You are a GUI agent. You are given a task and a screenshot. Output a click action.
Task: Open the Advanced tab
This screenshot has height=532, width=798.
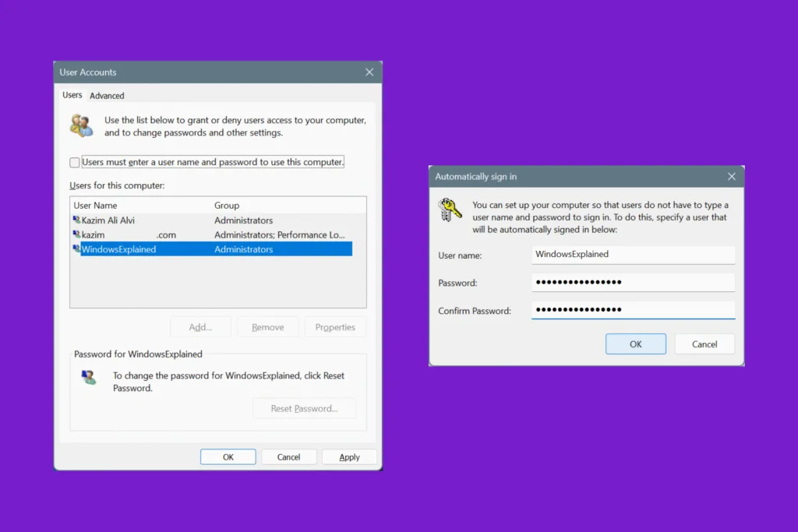(107, 96)
